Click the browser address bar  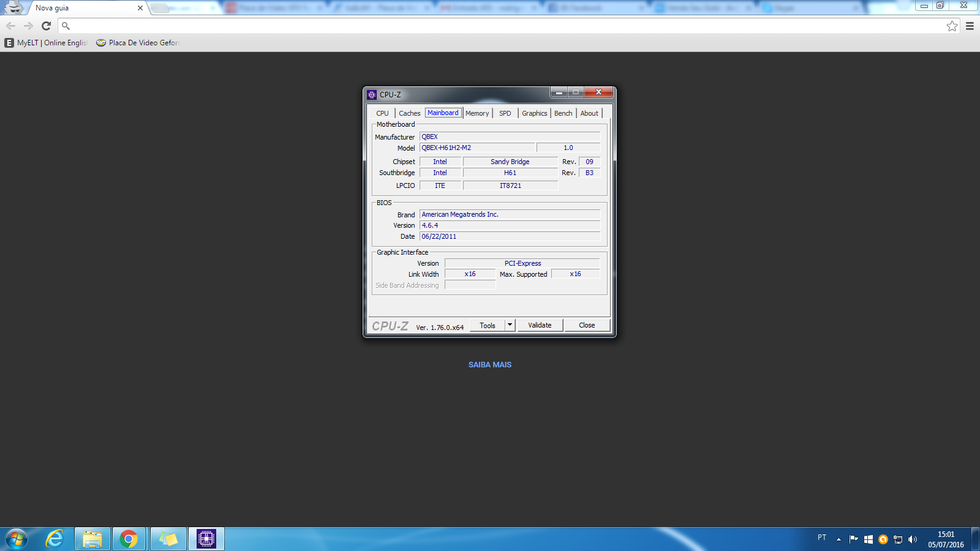point(508,26)
